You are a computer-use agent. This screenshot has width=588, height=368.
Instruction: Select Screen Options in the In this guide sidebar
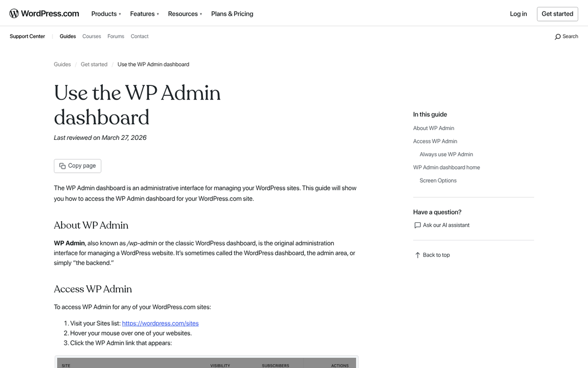click(x=438, y=180)
